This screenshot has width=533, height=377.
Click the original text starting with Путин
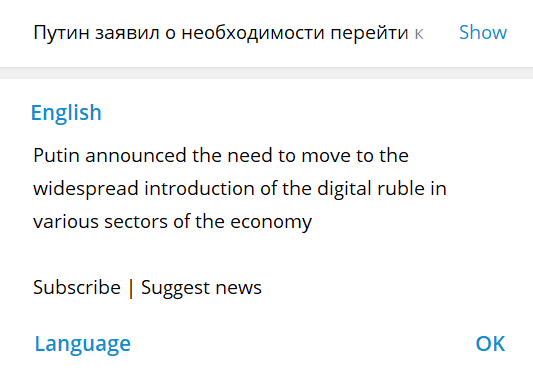coord(228,33)
